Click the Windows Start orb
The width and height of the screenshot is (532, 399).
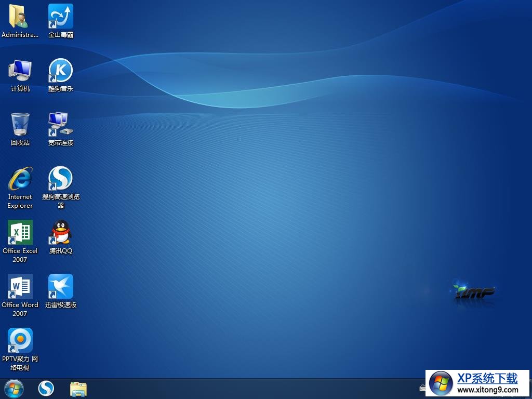click(x=14, y=389)
